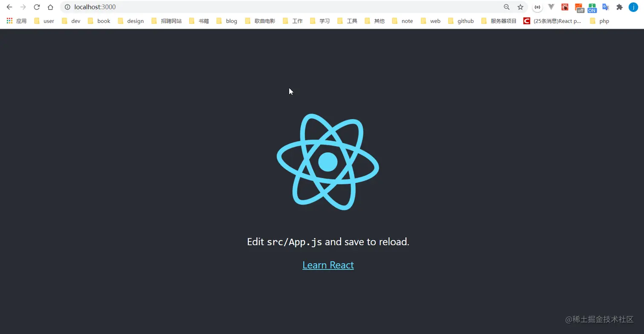Open the Extensions puzzle menu
The image size is (644, 334).
[x=619, y=7]
